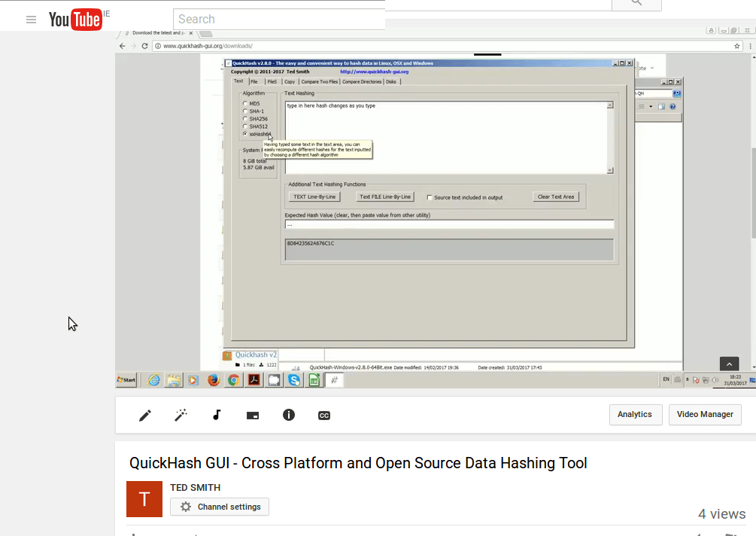
Task: Open Adobe Reader from the taskbar
Action: [254, 380]
